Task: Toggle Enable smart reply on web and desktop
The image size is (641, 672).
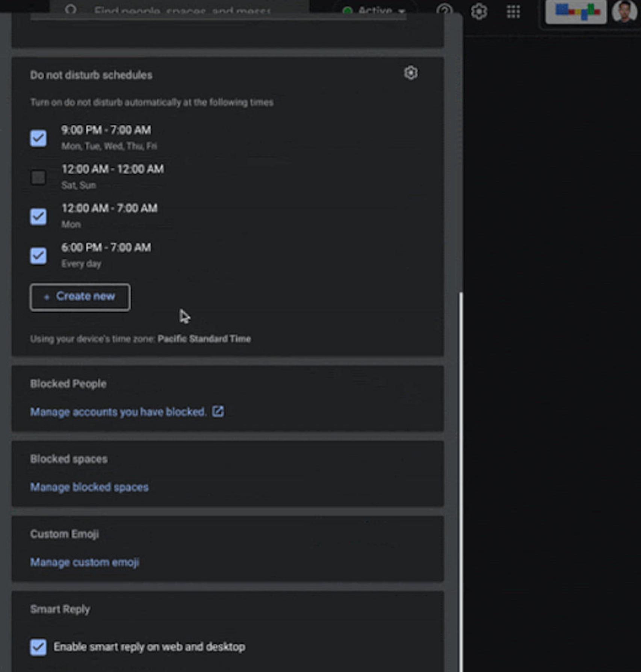Action: [x=38, y=646]
